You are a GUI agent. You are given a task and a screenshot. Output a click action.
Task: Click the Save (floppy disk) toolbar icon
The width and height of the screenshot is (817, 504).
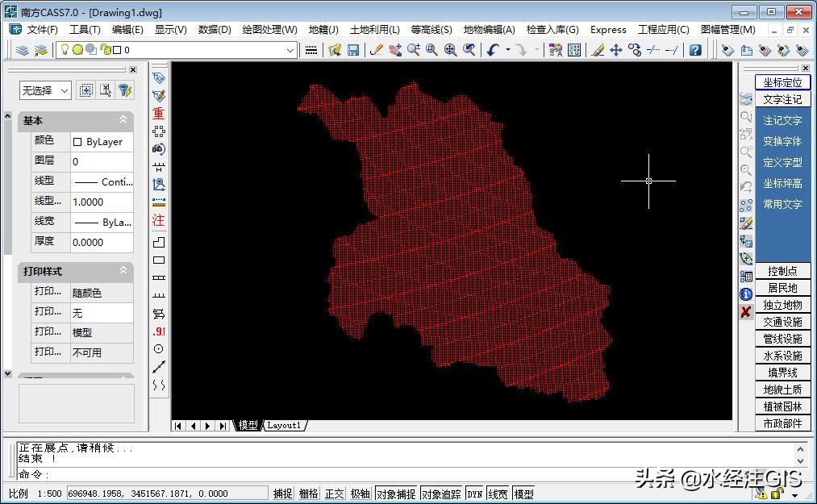[x=353, y=50]
